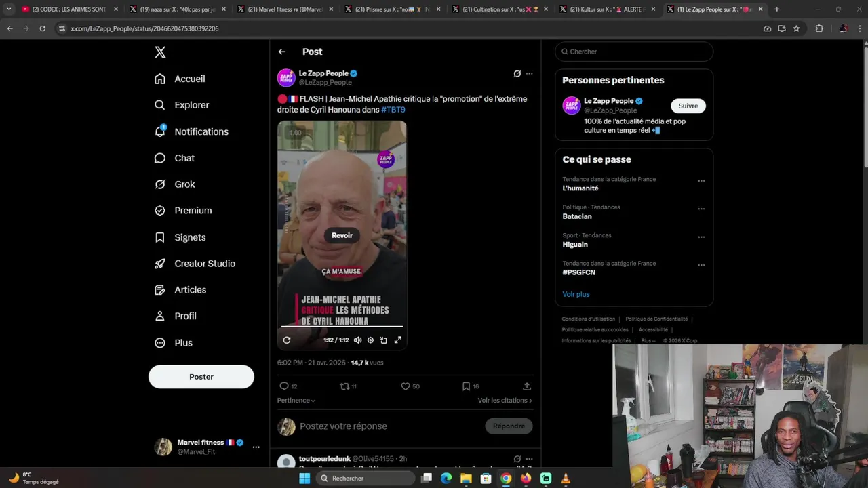The width and height of the screenshot is (868, 488).
Task: Open Chat in the sidebar
Action: point(174,158)
